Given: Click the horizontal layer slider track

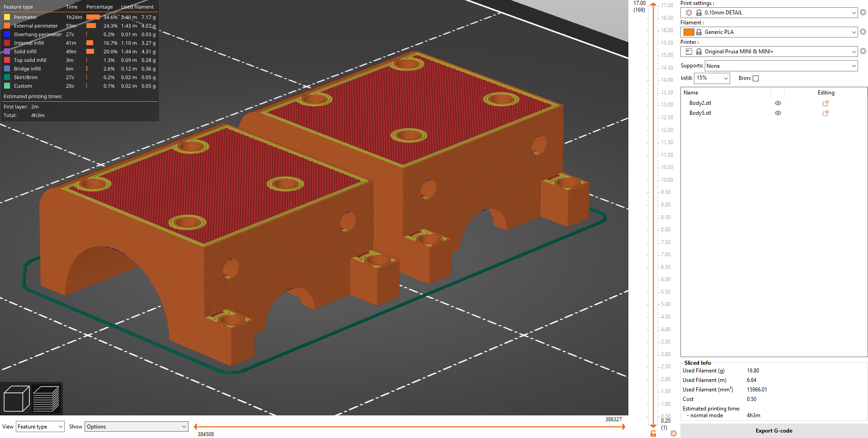Looking at the screenshot, I should 409,426.
